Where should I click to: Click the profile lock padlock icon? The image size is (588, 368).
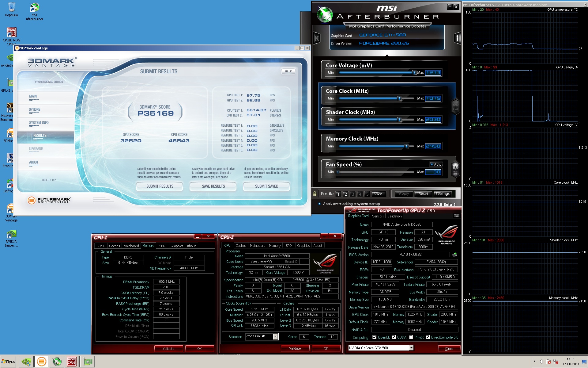click(x=315, y=194)
